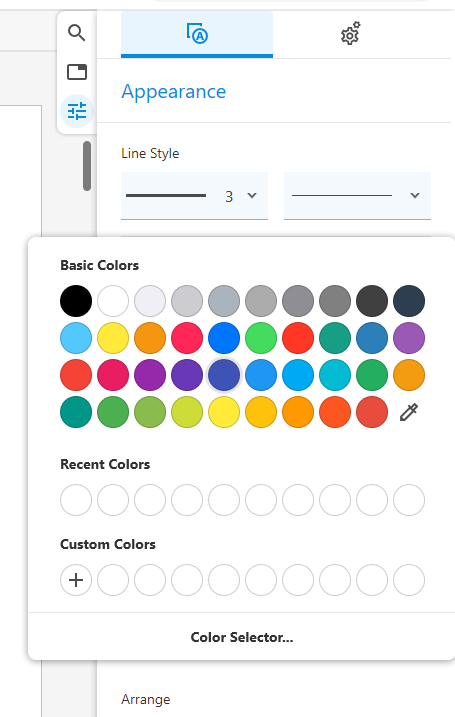Viewport: 455px width, 717px height.
Task: Switch to the Appearance annotation tab
Action: click(x=197, y=34)
